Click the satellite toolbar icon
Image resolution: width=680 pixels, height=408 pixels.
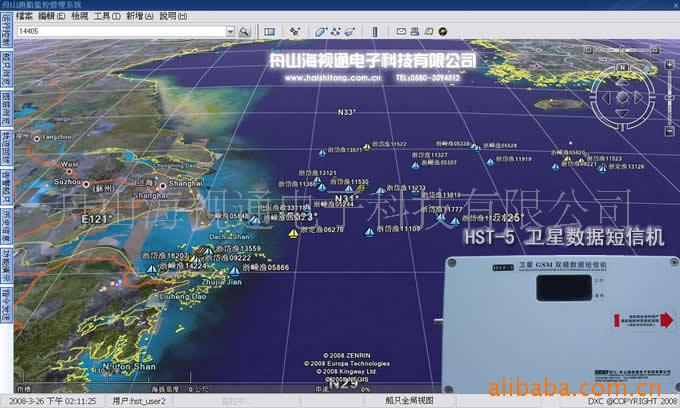pos(295,32)
